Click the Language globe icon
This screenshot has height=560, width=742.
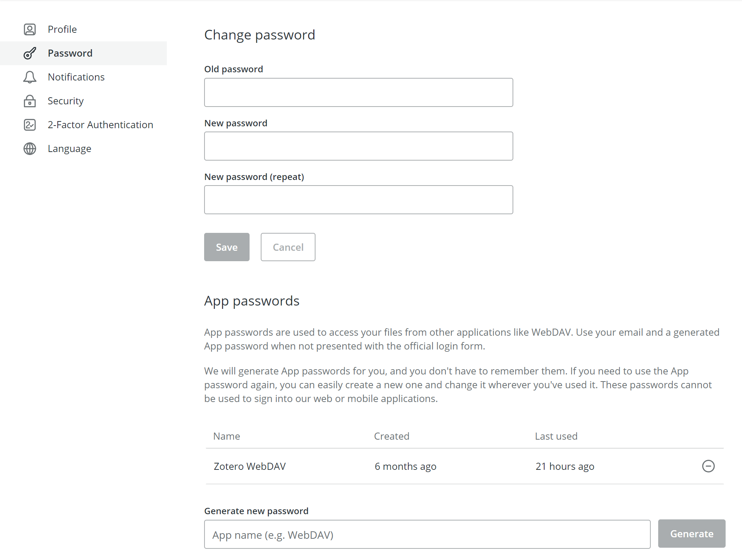pos(30,149)
